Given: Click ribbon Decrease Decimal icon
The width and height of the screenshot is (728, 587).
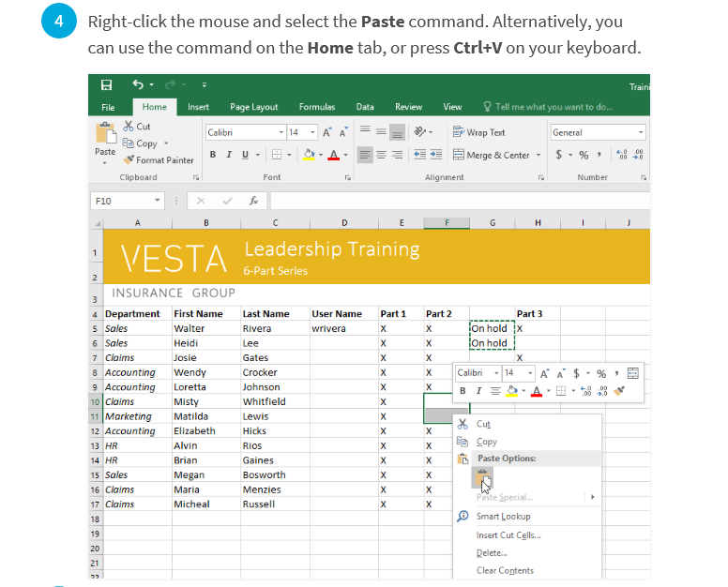Looking at the screenshot, I should (638, 155).
